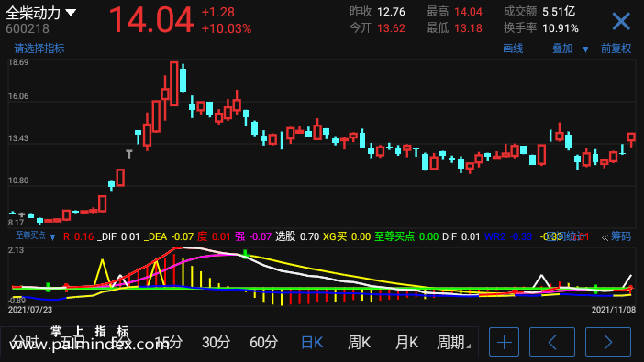Click the tallest red candlestick at the peak
This screenshot has width=644, height=362.
pos(174,83)
